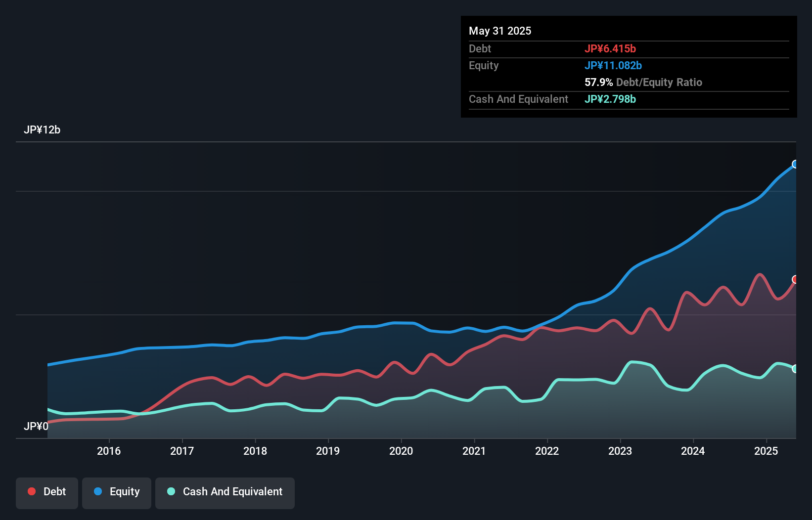Select the 2025 label on the time axis

(x=766, y=451)
